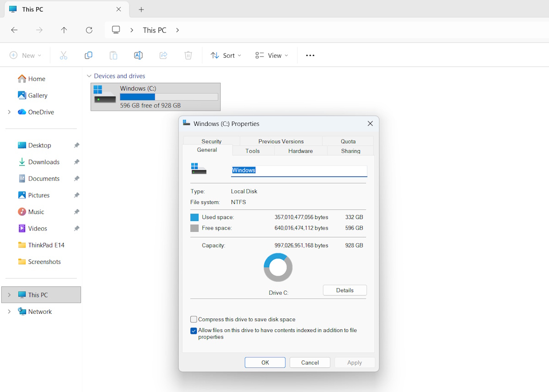Open the pinned Desktop folder
Image resolution: width=549 pixels, height=392 pixels.
click(x=34, y=145)
